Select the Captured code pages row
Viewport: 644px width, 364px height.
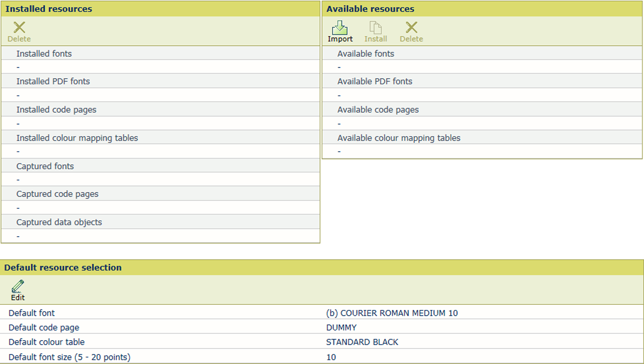tap(57, 194)
